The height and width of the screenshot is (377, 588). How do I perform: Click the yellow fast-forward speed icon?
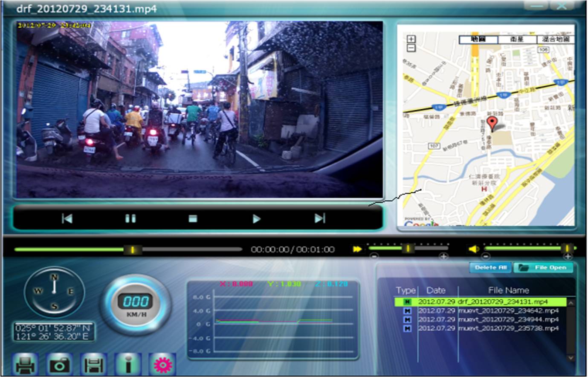(357, 249)
